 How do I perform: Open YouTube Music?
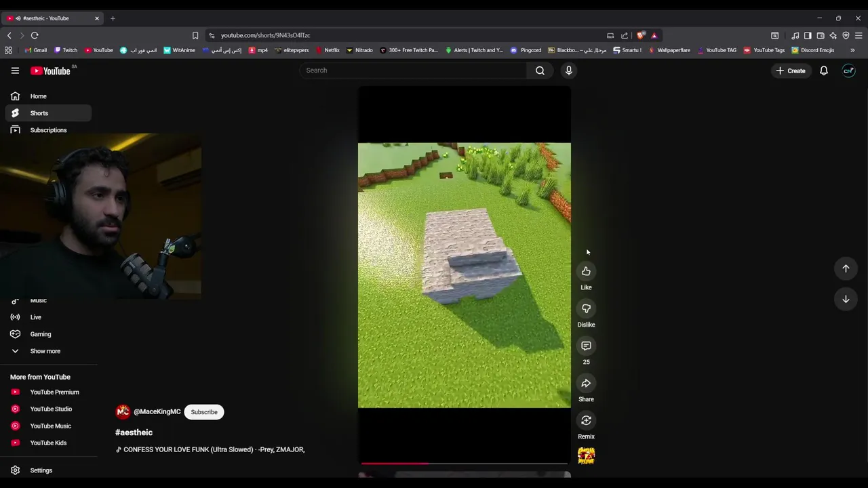click(48, 426)
